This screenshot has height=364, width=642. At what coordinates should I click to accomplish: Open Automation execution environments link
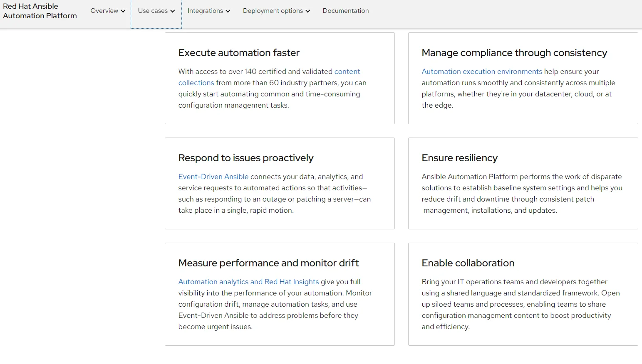coord(482,71)
